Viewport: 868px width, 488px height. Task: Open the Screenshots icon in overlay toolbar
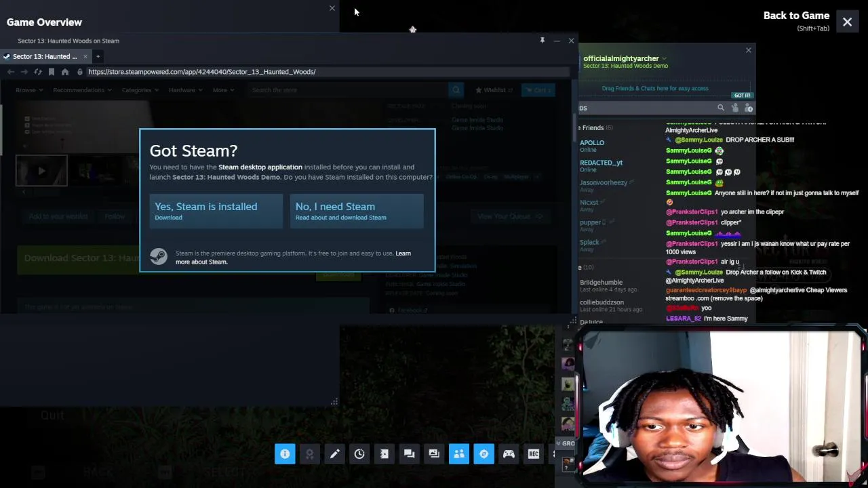434,453
